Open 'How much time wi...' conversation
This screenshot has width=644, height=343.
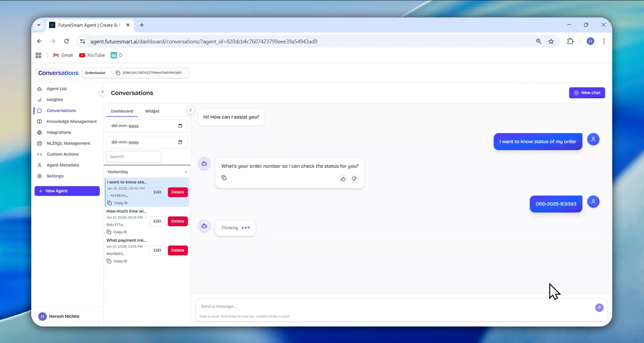click(x=126, y=211)
